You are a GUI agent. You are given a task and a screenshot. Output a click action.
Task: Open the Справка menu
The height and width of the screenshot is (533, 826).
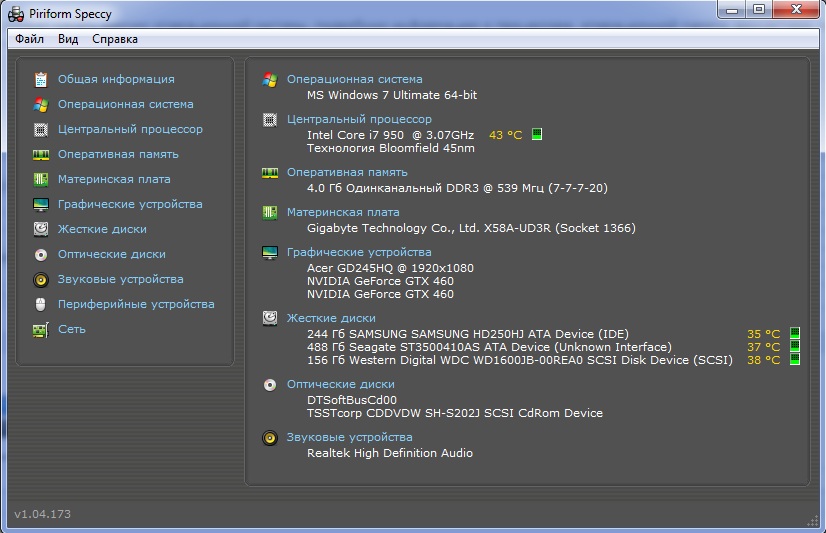tap(115, 39)
